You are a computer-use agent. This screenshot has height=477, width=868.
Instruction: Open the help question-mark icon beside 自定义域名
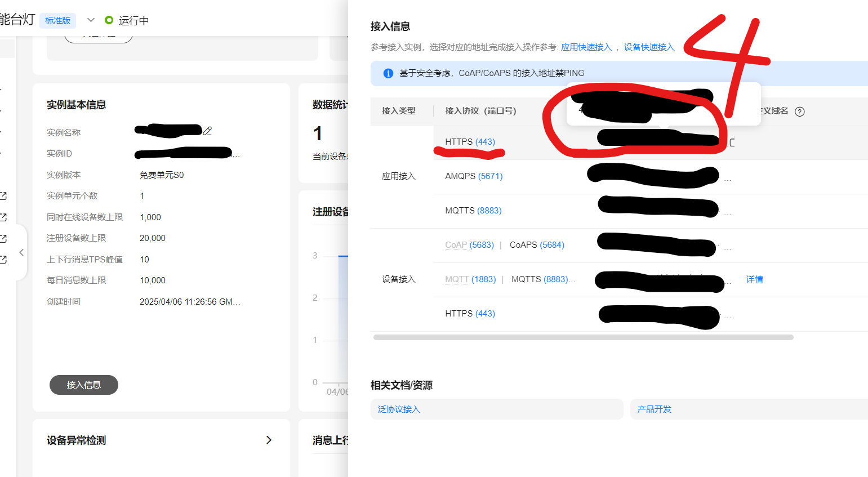[x=800, y=111]
